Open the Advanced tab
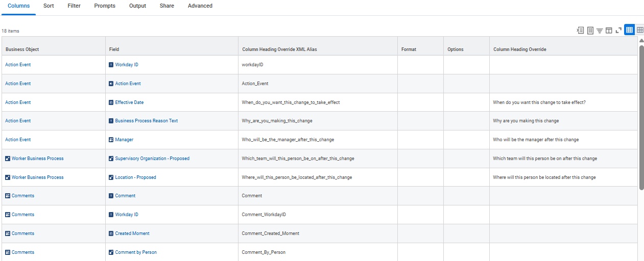 point(200,6)
